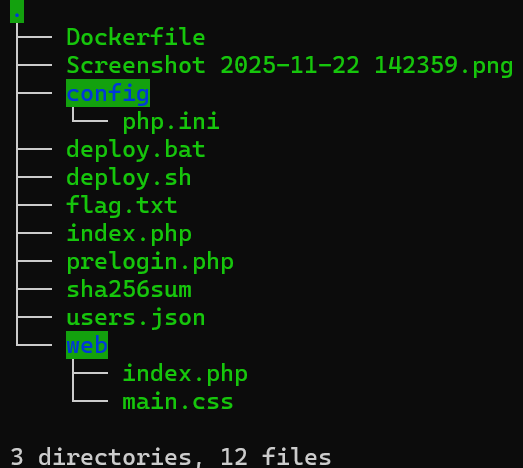This screenshot has width=523, height=468.
Task: Click the sha256sum file name
Action: point(129,290)
